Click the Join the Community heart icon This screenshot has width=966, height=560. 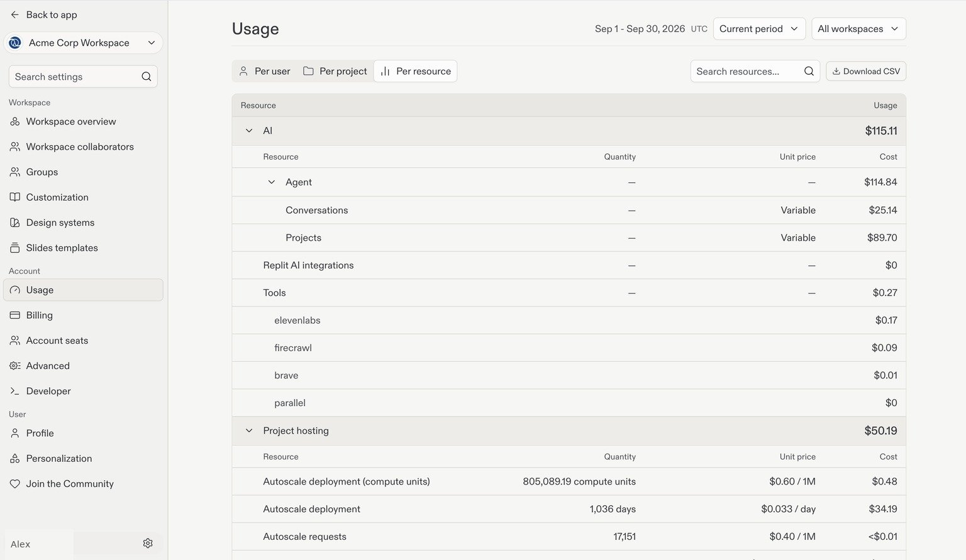15,483
